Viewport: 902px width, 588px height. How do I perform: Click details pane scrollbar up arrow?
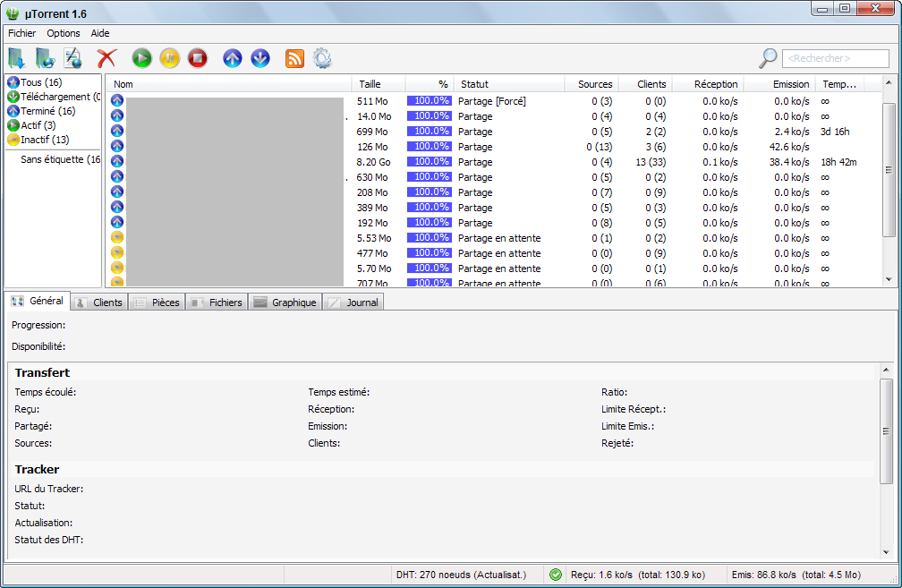[886, 370]
